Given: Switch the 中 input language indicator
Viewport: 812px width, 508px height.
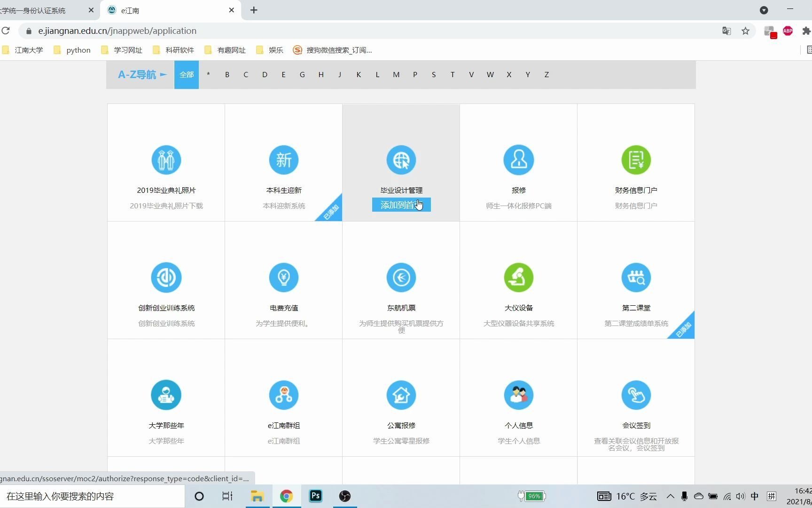Looking at the screenshot, I should coord(755,496).
